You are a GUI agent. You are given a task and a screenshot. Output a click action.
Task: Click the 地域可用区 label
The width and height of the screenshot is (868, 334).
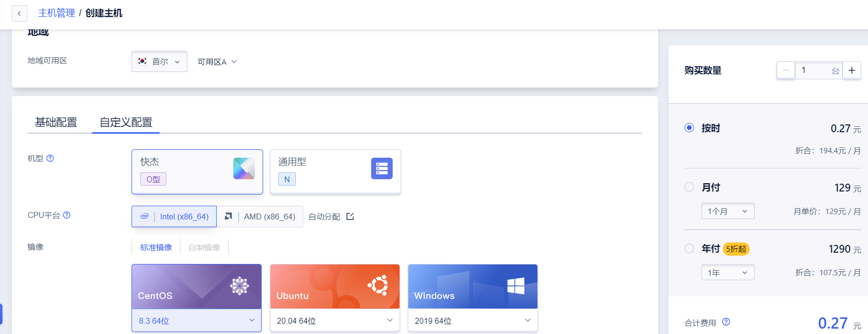[47, 61]
